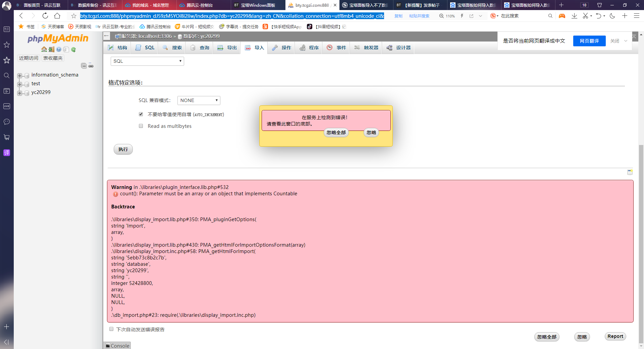Click the green reload navigation panel icon
Viewport: 644px width, 349px height.
click(x=73, y=49)
